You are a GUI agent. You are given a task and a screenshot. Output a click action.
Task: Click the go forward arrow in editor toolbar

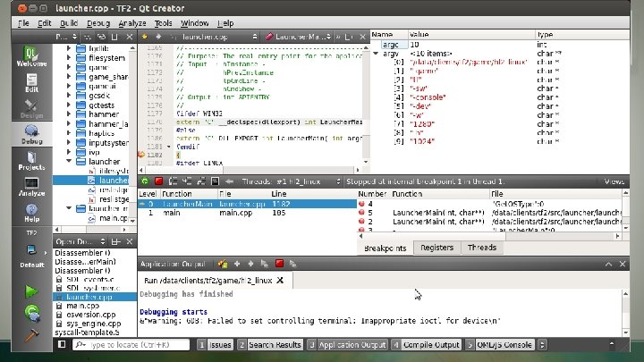pos(158,37)
